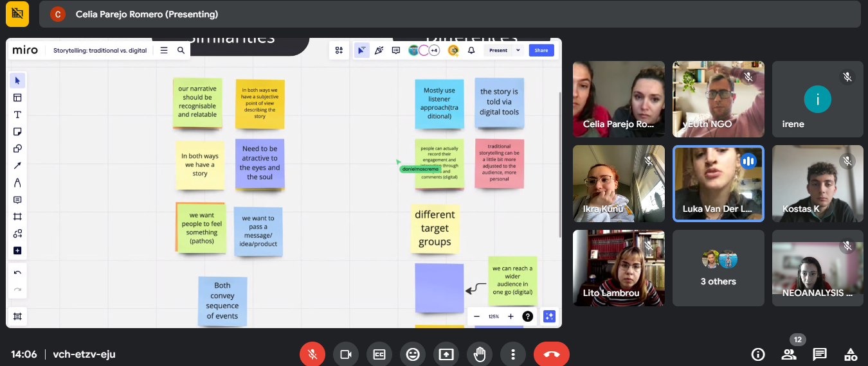The height and width of the screenshot is (366, 868).
Task: Expand the +4 collaborators list
Action: coord(434,50)
